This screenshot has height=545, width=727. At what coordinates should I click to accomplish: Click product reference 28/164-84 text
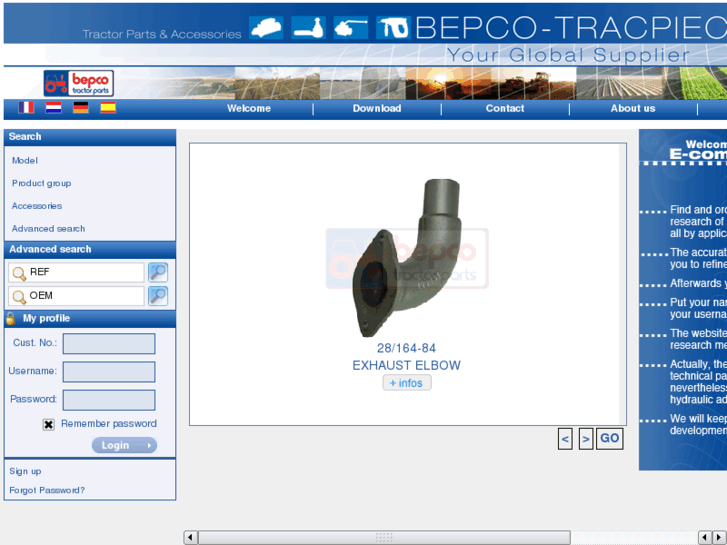click(x=407, y=348)
